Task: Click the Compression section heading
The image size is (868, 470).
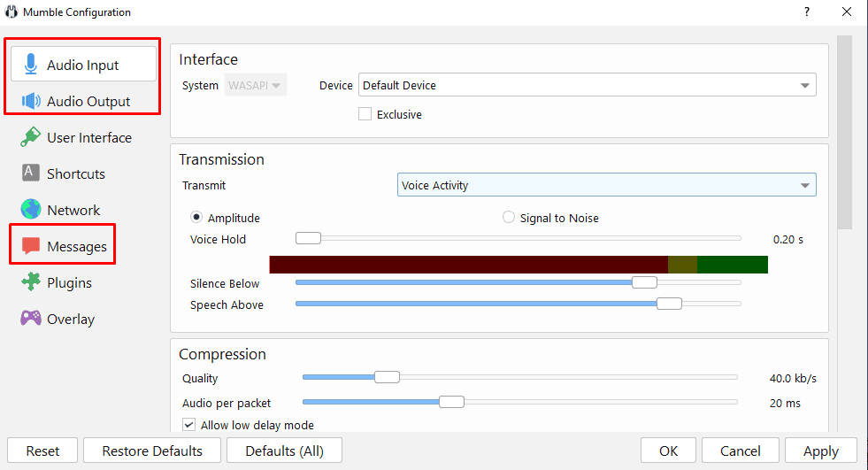Action: click(x=223, y=354)
